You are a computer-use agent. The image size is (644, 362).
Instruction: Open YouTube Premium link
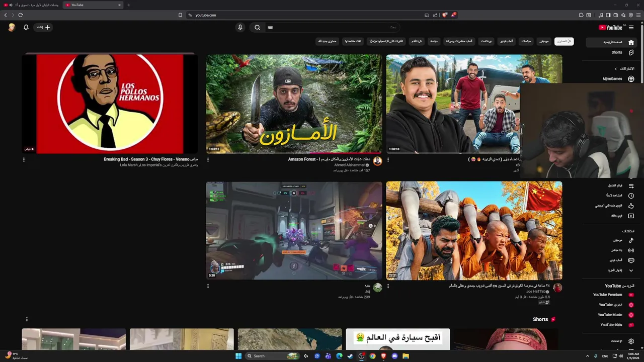612,295
